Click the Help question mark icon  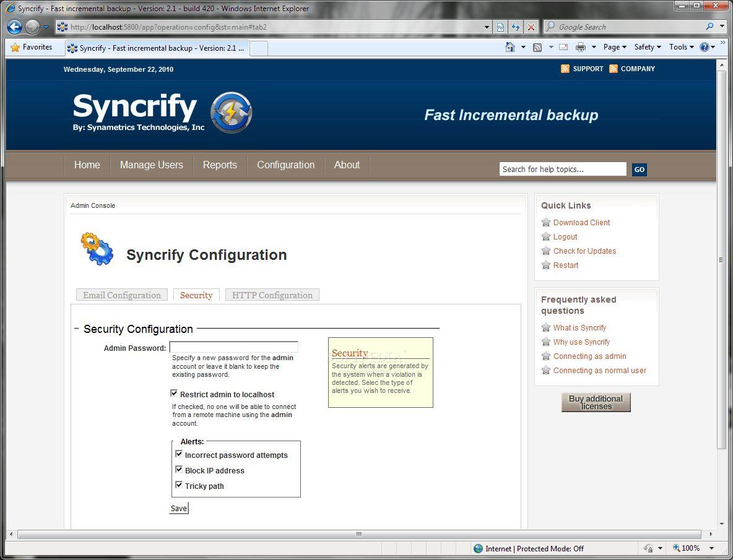[x=705, y=47]
